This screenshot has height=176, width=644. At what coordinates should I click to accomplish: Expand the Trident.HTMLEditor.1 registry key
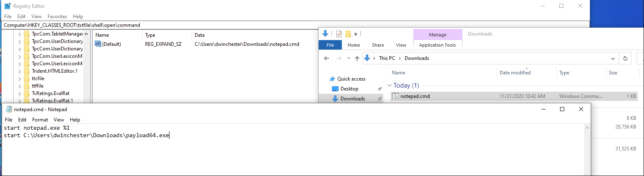click(19, 71)
